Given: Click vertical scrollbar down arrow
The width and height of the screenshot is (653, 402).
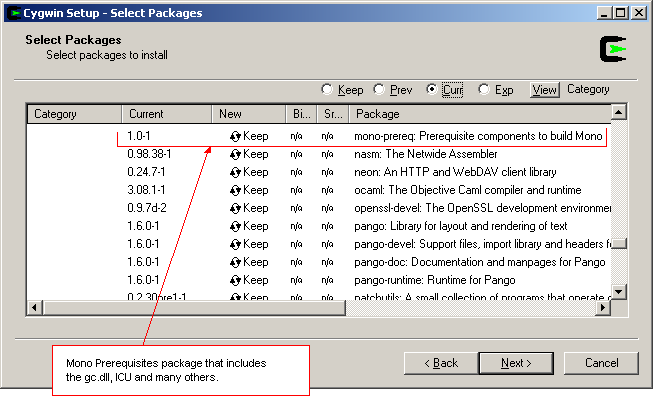Looking at the screenshot, I should pyautogui.click(x=619, y=292).
